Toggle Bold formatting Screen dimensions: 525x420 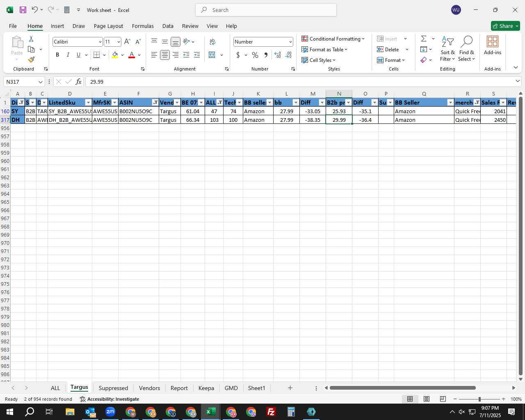click(x=57, y=55)
